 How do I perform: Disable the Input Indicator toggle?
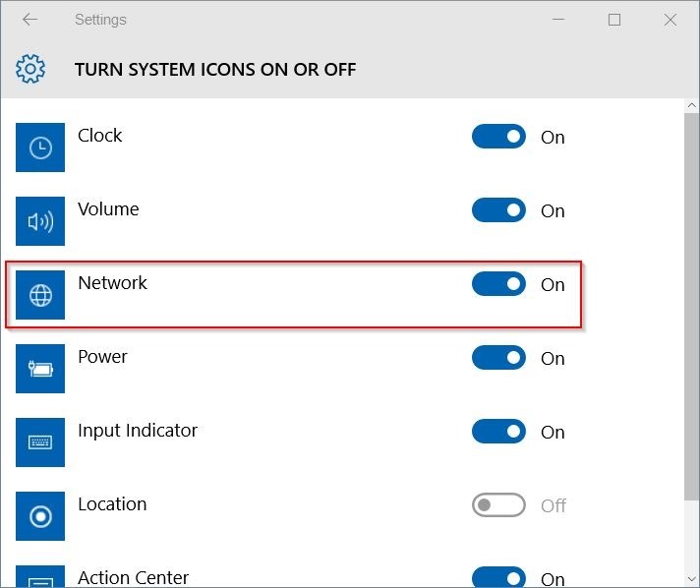click(x=498, y=432)
